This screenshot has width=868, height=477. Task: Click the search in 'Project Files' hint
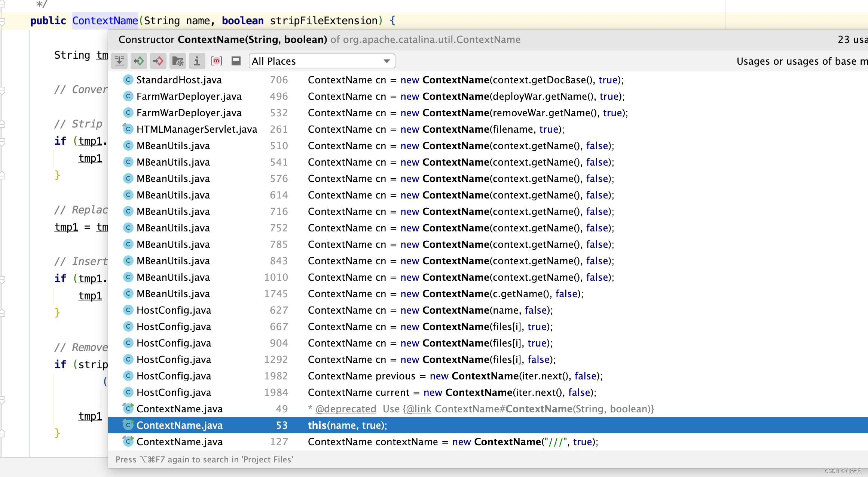(x=204, y=459)
